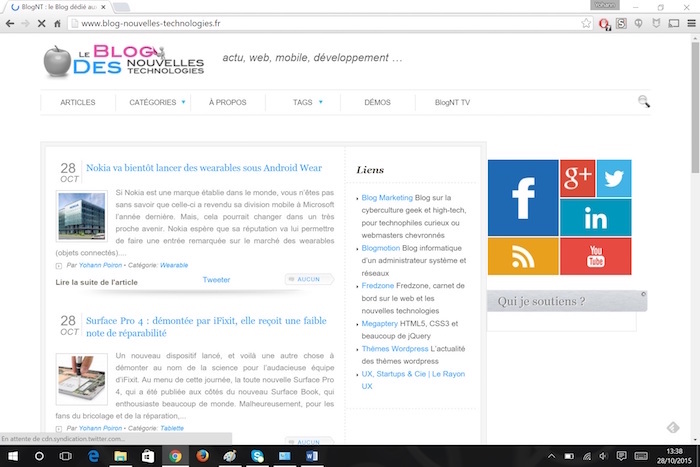
Task: Click the Google+ red tile
Action: [x=577, y=178]
